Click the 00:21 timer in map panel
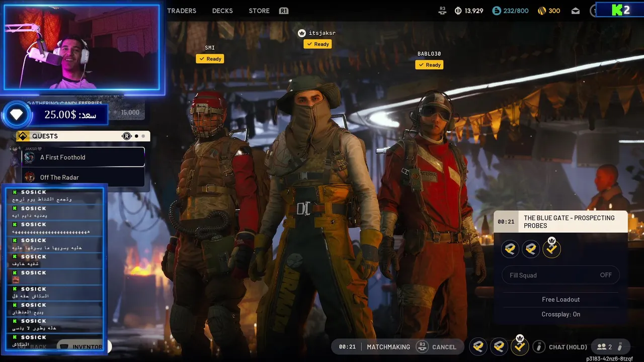The width and height of the screenshot is (644, 362). coord(506,222)
